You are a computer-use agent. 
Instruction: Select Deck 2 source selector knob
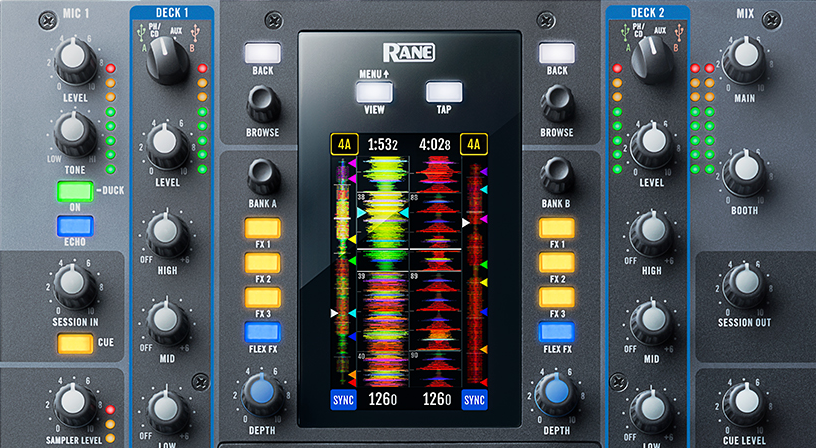(x=653, y=60)
